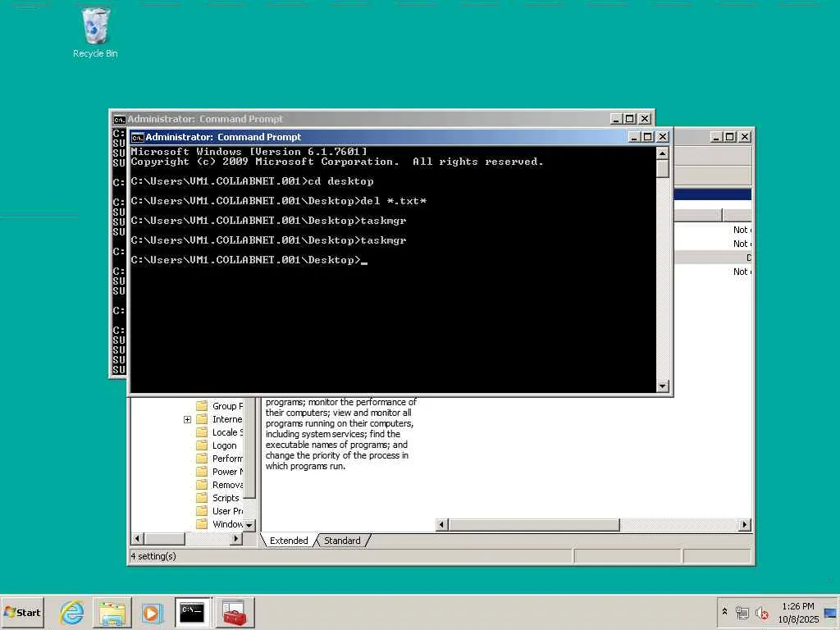Select the Interne folder in tree
840x630 pixels.
220,419
